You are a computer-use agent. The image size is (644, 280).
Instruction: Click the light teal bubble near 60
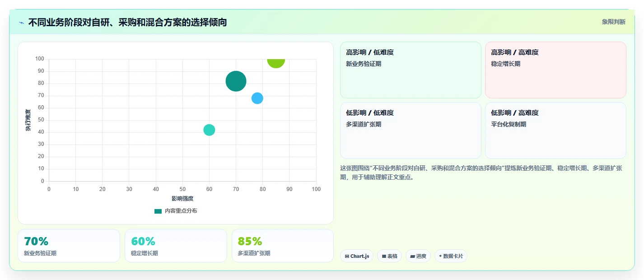[209, 130]
